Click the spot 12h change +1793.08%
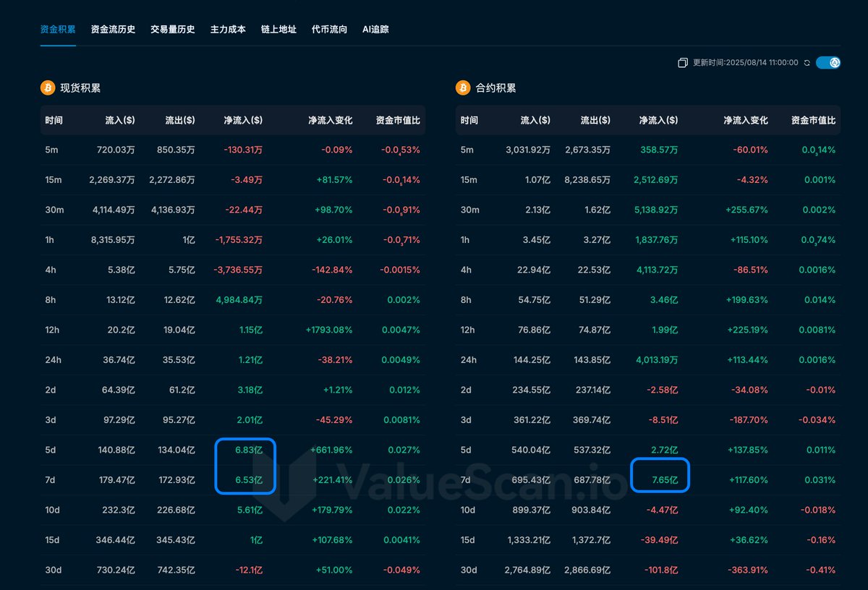The image size is (868, 590). coord(329,330)
